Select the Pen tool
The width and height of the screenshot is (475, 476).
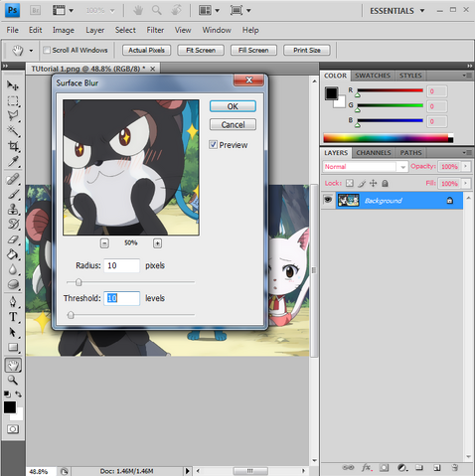(x=13, y=302)
